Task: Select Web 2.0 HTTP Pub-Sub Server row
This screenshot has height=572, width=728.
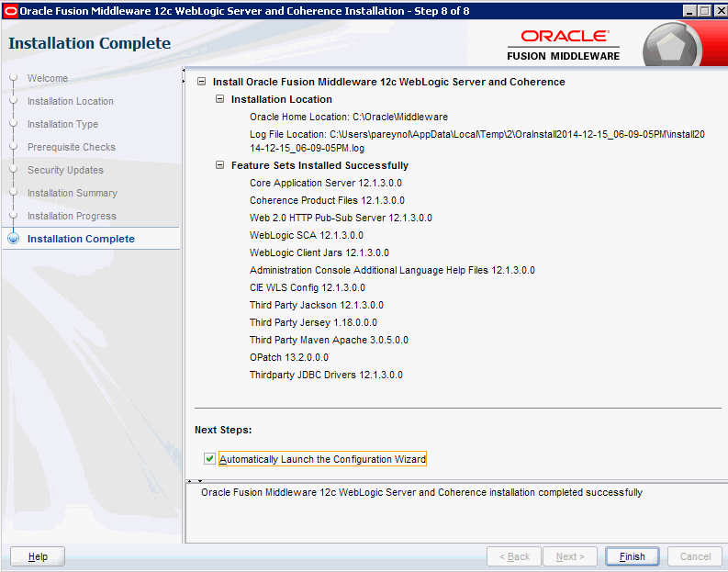Action: 341,218
